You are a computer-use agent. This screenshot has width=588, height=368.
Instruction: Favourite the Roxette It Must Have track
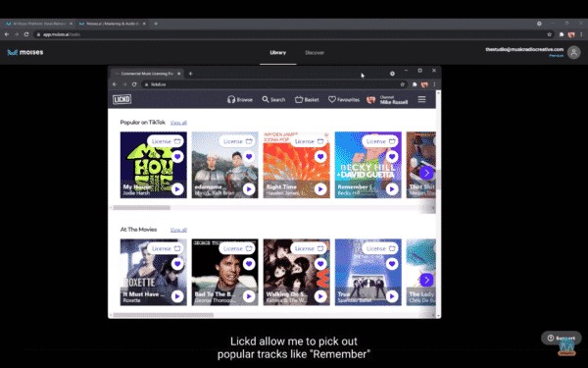[177, 264]
